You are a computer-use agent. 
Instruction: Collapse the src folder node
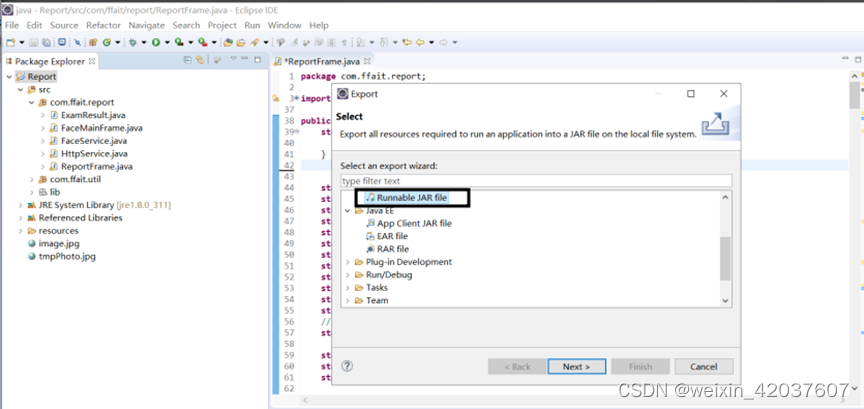(x=20, y=89)
